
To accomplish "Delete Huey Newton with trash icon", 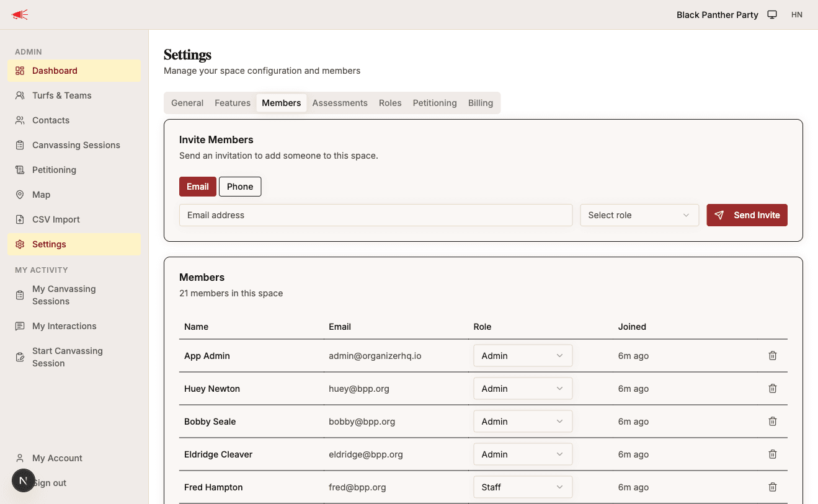I will pos(773,389).
